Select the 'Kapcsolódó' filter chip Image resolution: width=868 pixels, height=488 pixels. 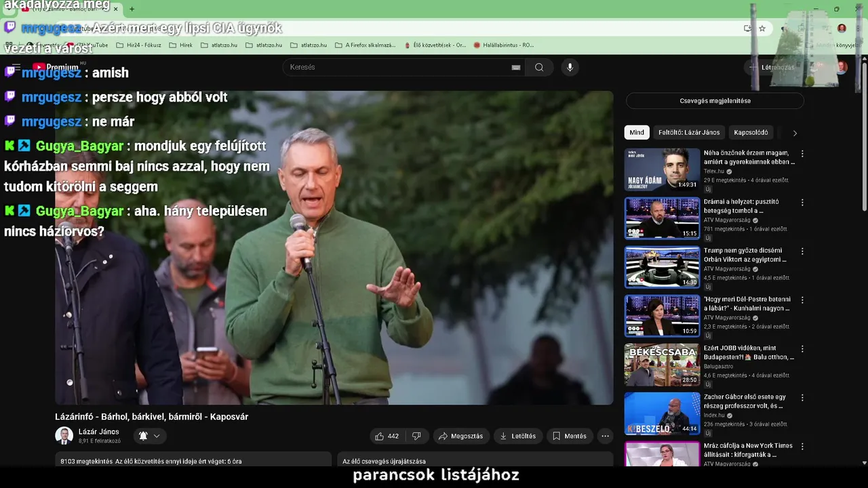point(751,133)
